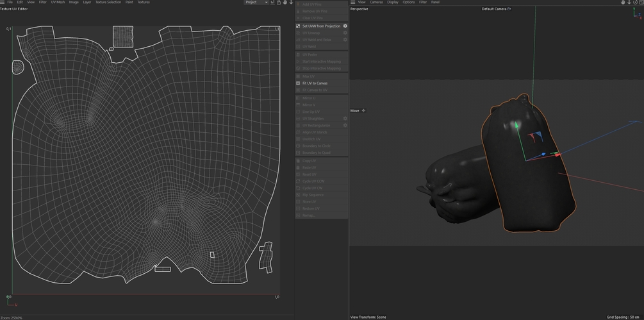Click the green Y-axis arrow handle on gizmo
This screenshot has height=320, width=644.
(515, 126)
